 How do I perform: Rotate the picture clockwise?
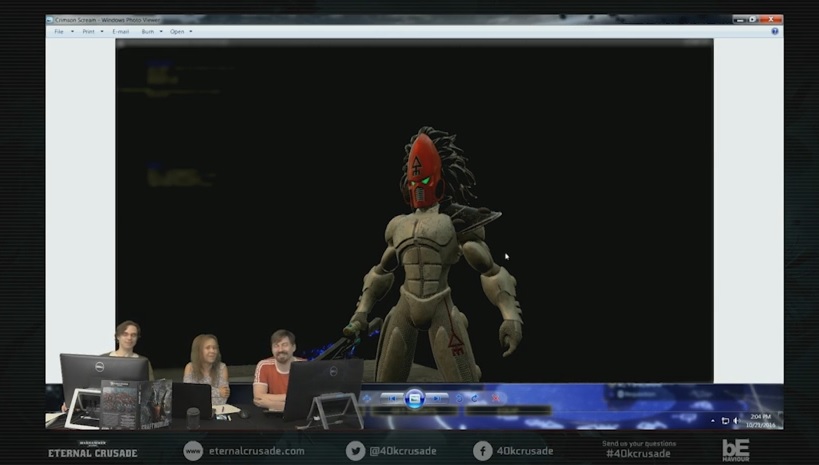475,399
